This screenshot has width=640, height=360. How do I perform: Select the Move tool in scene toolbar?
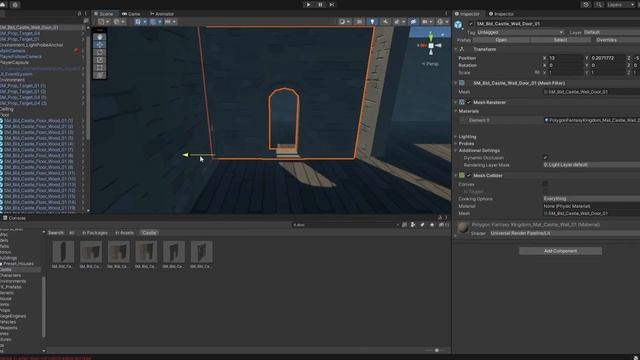coord(100,44)
